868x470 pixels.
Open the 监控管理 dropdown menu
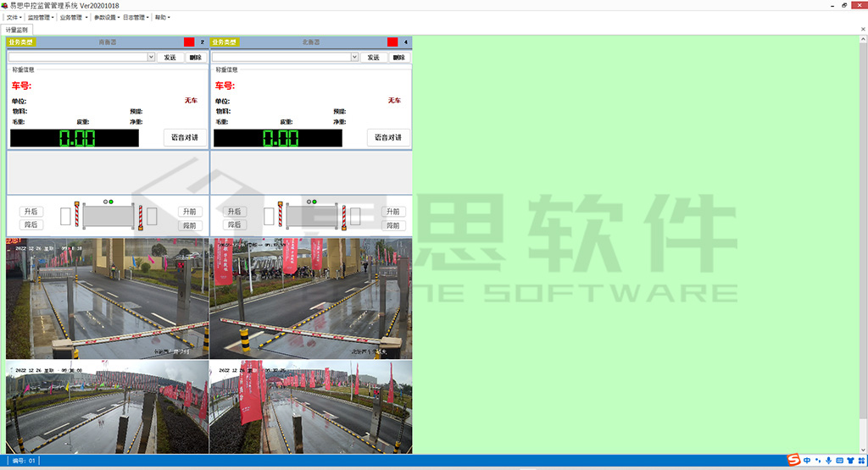coord(41,17)
